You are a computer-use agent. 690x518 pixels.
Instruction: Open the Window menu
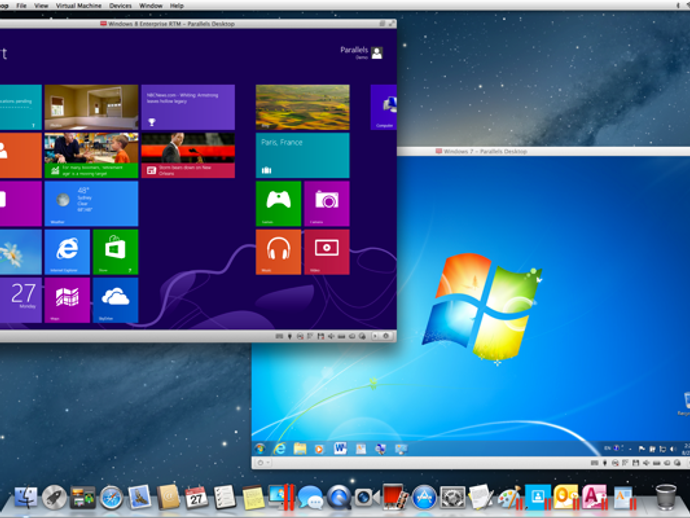150,6
